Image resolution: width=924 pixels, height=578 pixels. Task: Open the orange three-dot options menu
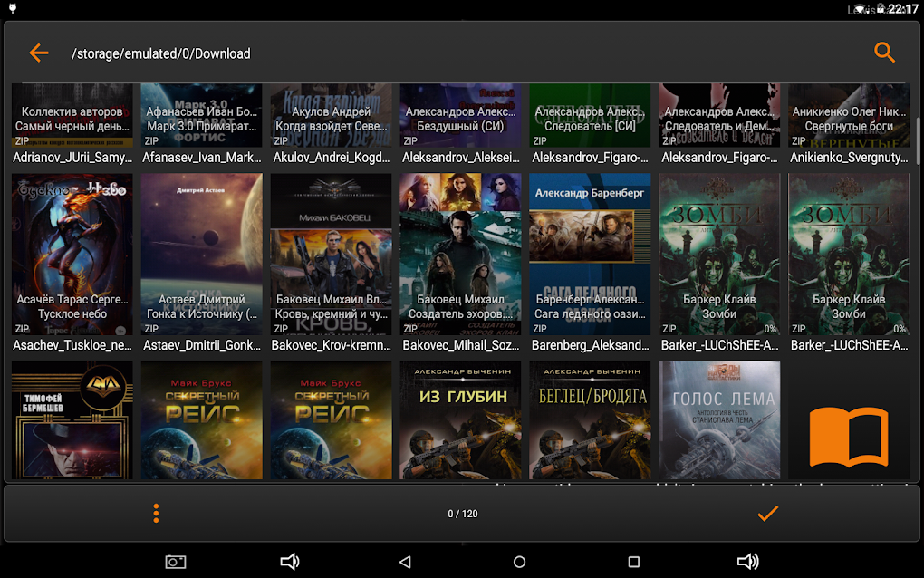tap(156, 513)
